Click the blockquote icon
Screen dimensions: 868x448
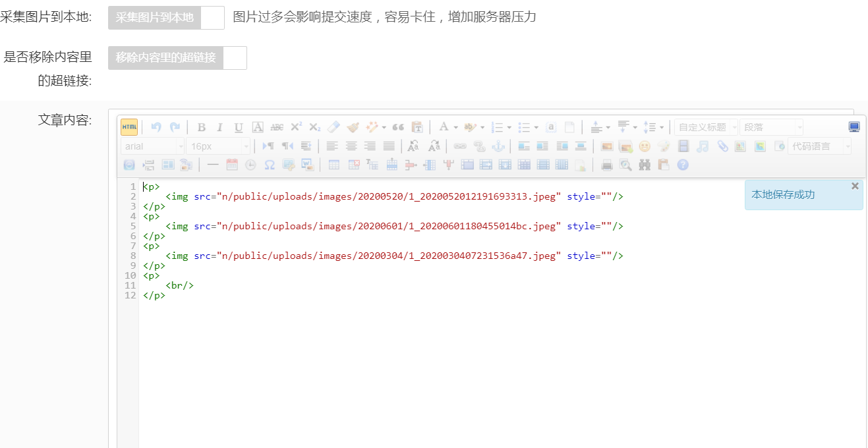click(398, 127)
